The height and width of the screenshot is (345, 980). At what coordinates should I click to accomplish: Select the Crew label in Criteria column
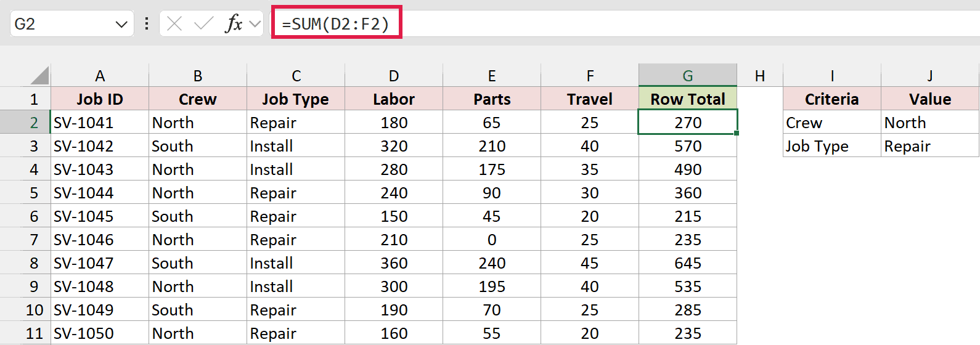[x=832, y=122]
